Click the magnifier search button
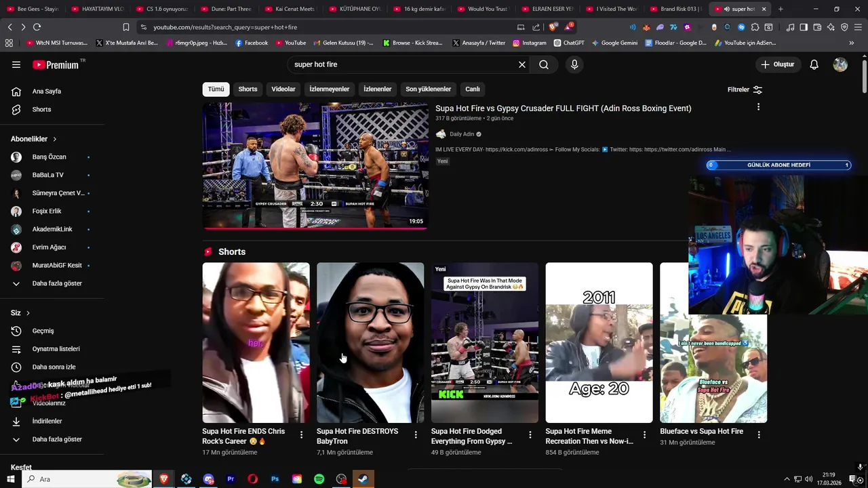The image size is (868, 488). 544,64
